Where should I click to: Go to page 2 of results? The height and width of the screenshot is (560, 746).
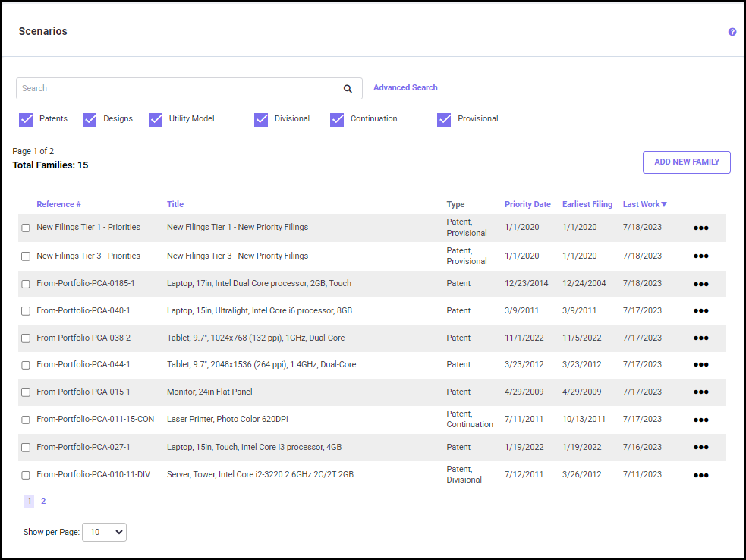point(43,501)
